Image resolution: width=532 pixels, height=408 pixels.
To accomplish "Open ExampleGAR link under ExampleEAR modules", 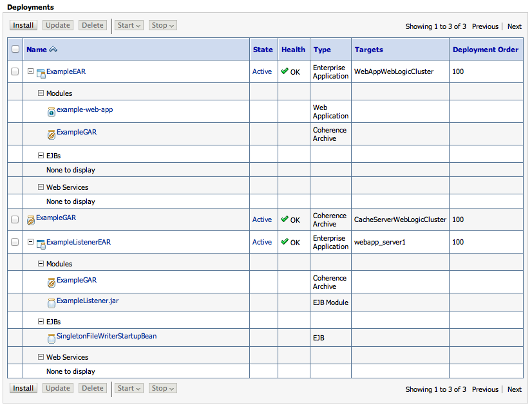I will coord(77,132).
